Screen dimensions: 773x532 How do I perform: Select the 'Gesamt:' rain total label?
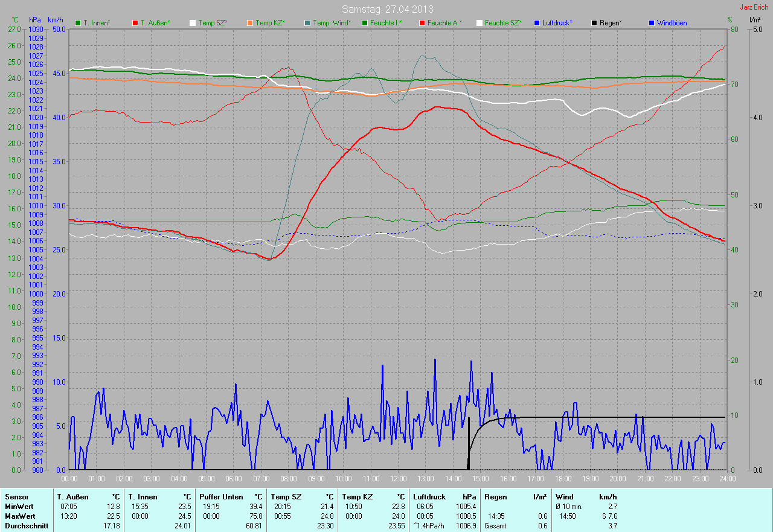pos(496,525)
